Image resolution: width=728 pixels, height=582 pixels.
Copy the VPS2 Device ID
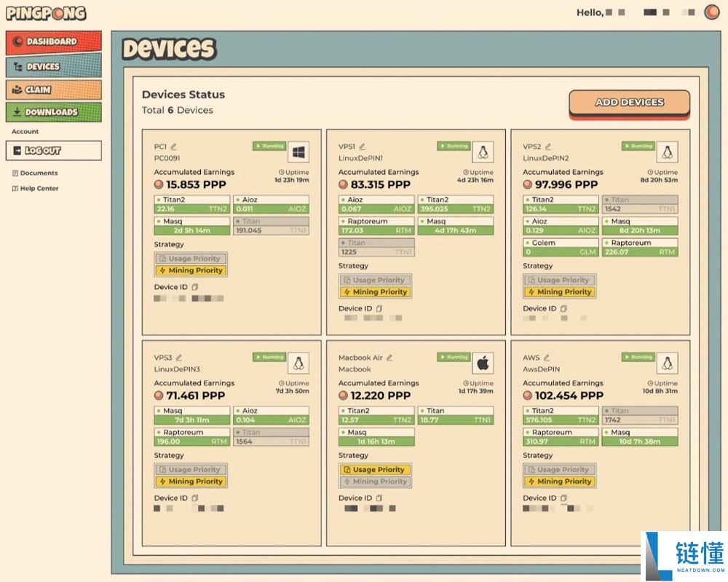point(563,308)
